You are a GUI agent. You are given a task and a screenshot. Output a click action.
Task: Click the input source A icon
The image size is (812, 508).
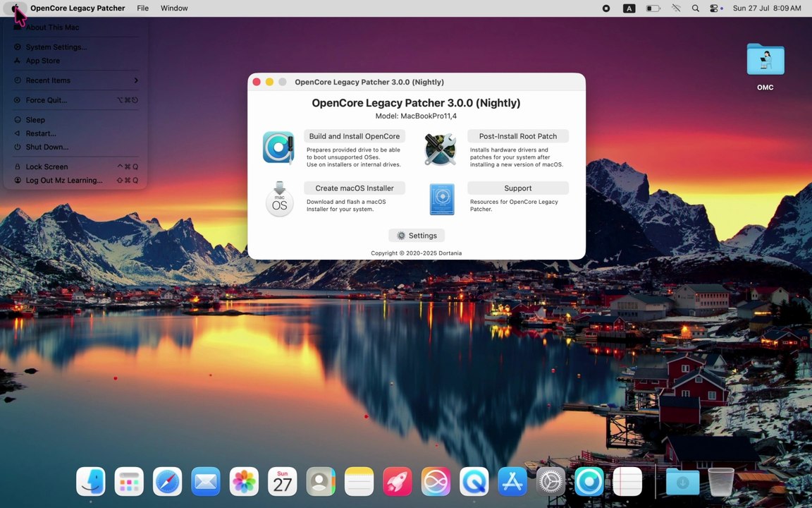tap(629, 8)
